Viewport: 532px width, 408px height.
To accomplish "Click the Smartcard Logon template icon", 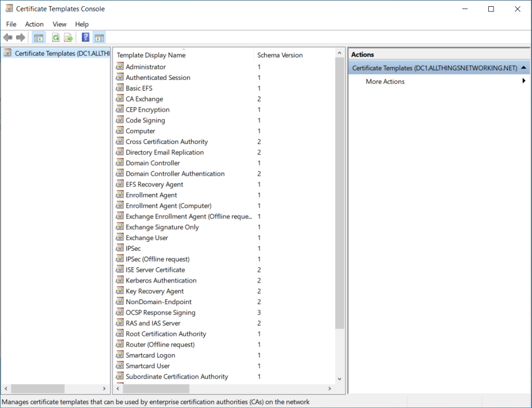I will pos(120,355).
